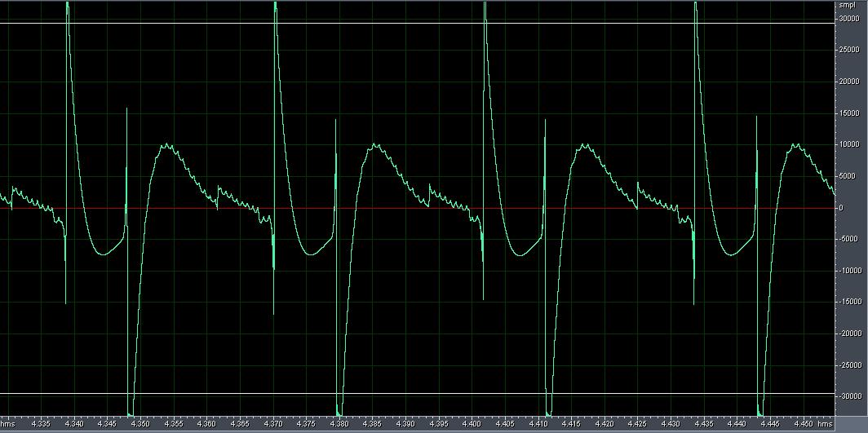The height and width of the screenshot is (433, 868).
Task: Click the 4.365 time ruler label
Action: pos(240,424)
